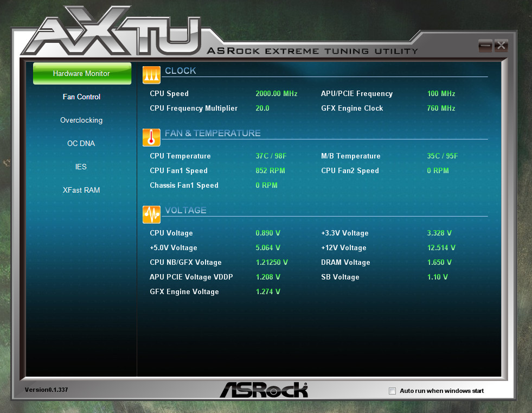The width and height of the screenshot is (532, 413).
Task: Click the 1.650 V value
Action: [439, 262]
